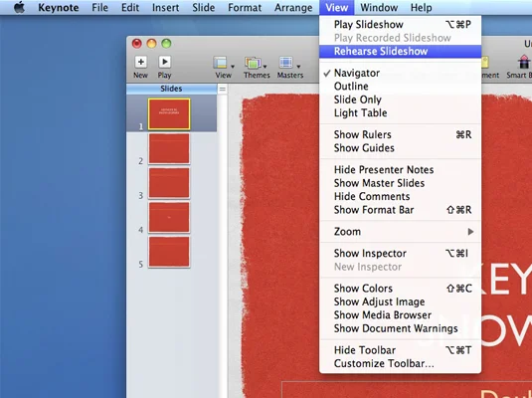Viewport: 532px width, 398px height.
Task: Choose Show Inspector
Action: [x=401, y=254]
